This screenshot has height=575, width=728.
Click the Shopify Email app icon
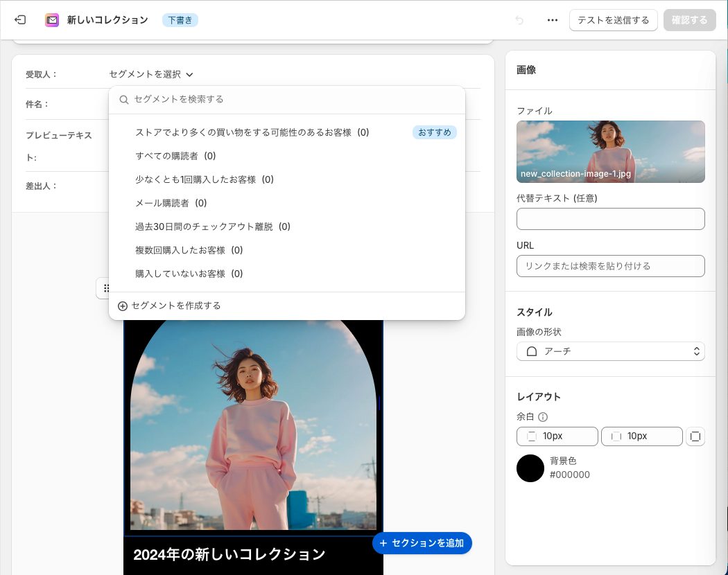click(x=52, y=20)
